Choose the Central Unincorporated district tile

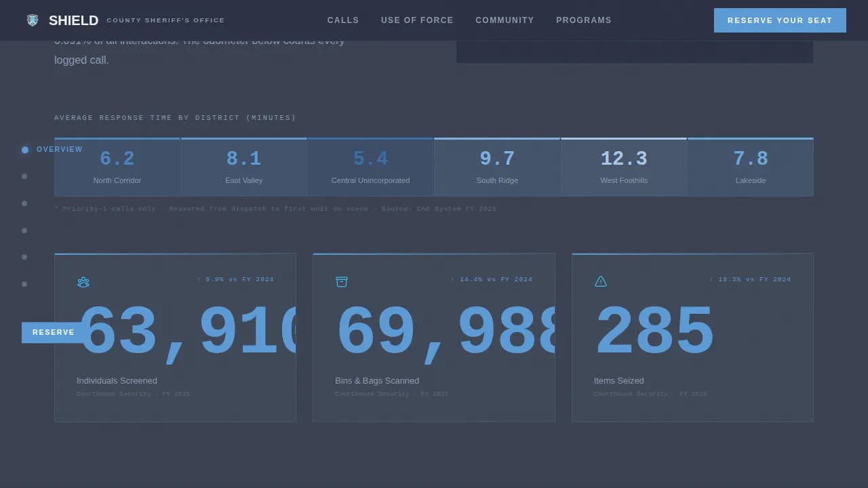point(370,167)
